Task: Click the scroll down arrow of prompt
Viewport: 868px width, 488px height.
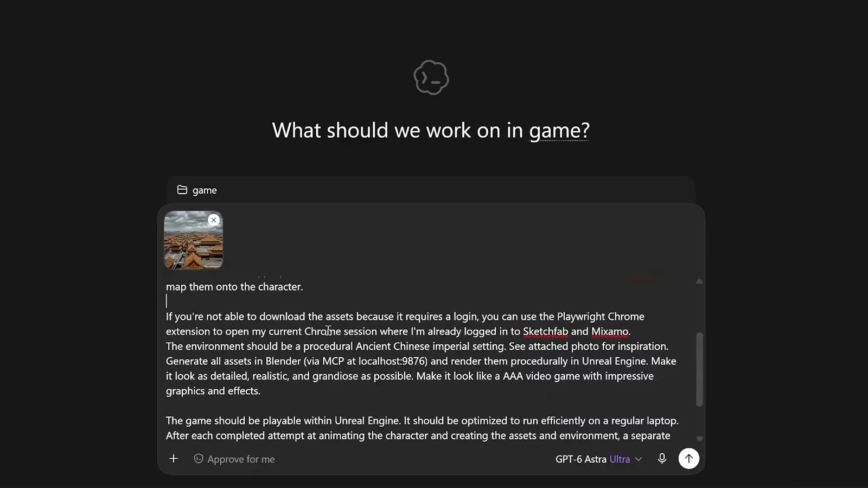Action: 699,439
